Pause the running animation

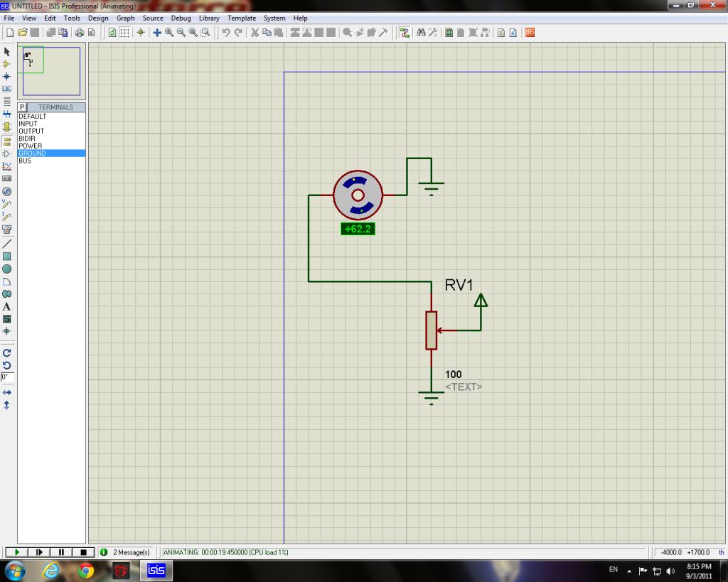pyautogui.click(x=61, y=552)
